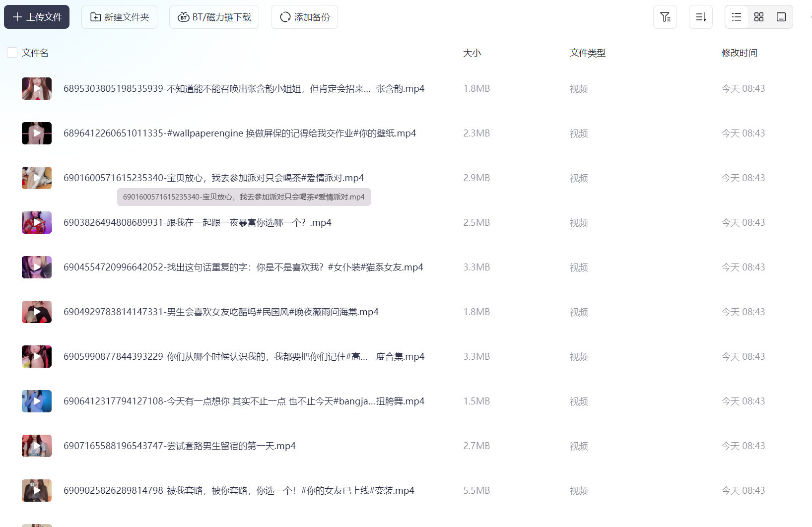The height and width of the screenshot is (527, 812).
Task: Open file name 6895303805198535939 张含韵.mp4
Action: 244,88
